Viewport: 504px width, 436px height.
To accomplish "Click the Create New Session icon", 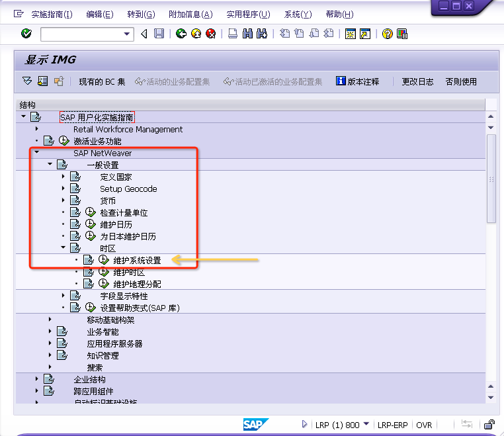I will point(351,34).
